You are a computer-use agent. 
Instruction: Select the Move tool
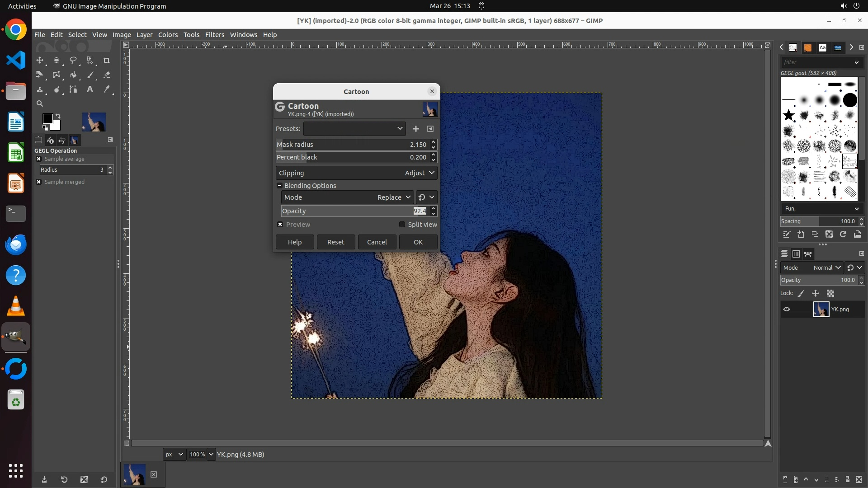[x=40, y=60]
